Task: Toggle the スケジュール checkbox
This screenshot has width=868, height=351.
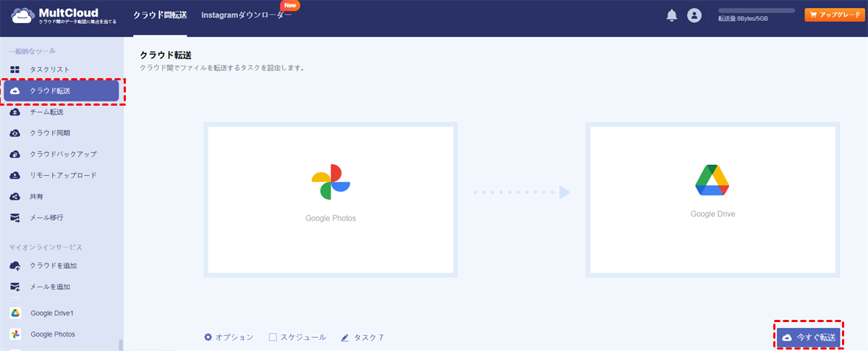Action: coord(273,337)
